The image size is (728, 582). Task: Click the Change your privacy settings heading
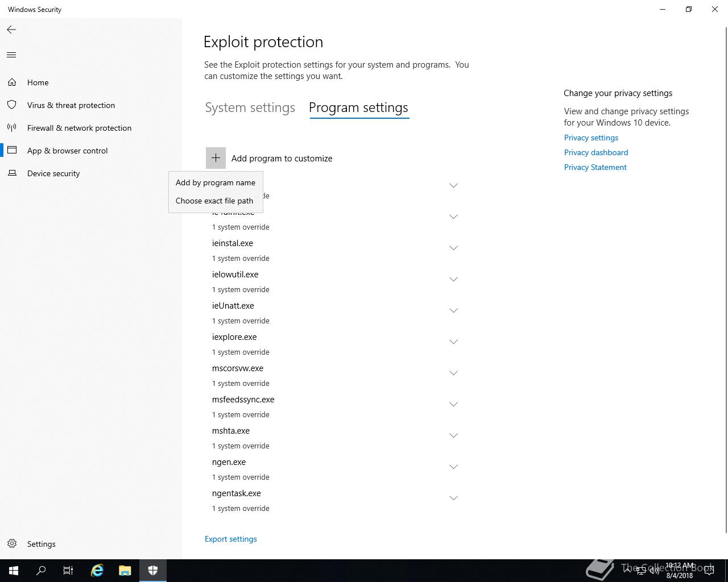618,93
